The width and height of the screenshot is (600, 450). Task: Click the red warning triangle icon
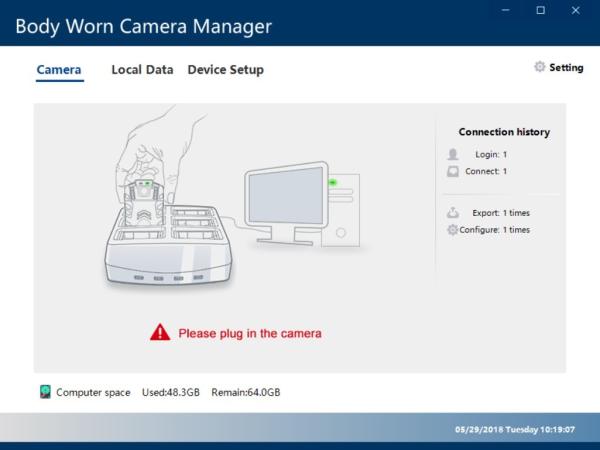pyautogui.click(x=160, y=333)
